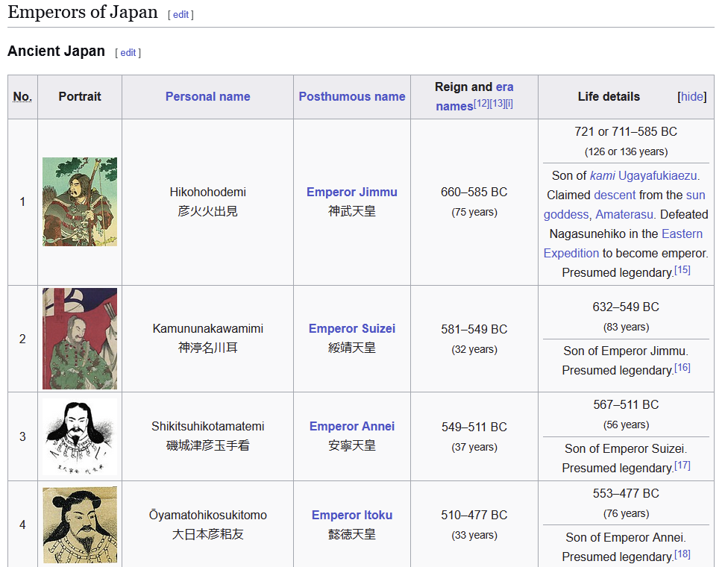
Task: Click the reign dates 660–585 BC
Action: [x=474, y=192]
